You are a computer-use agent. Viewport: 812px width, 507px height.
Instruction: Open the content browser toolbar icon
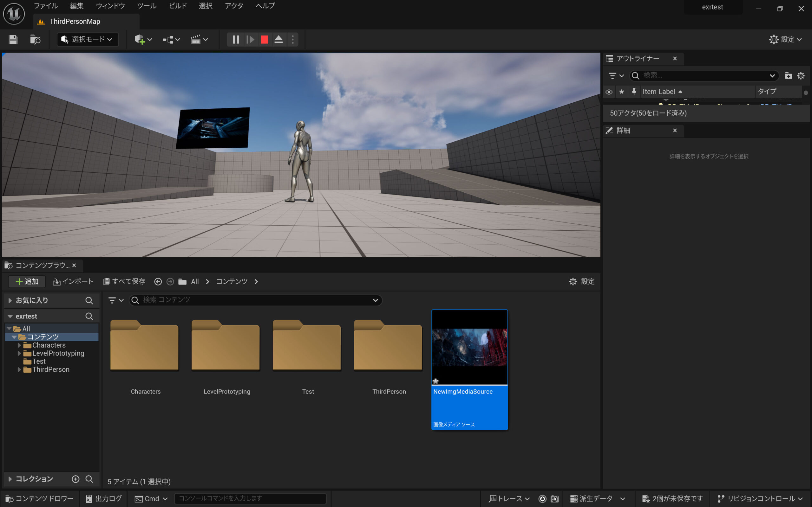(x=35, y=40)
